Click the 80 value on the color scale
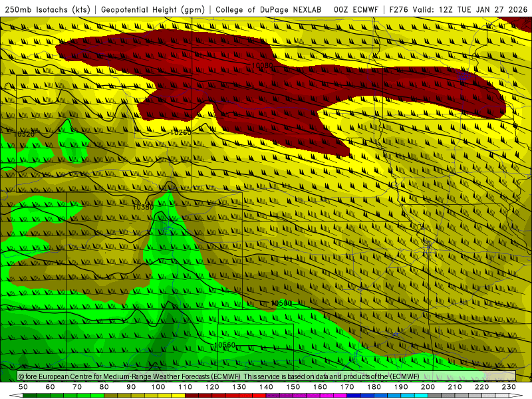 [x=104, y=387]
